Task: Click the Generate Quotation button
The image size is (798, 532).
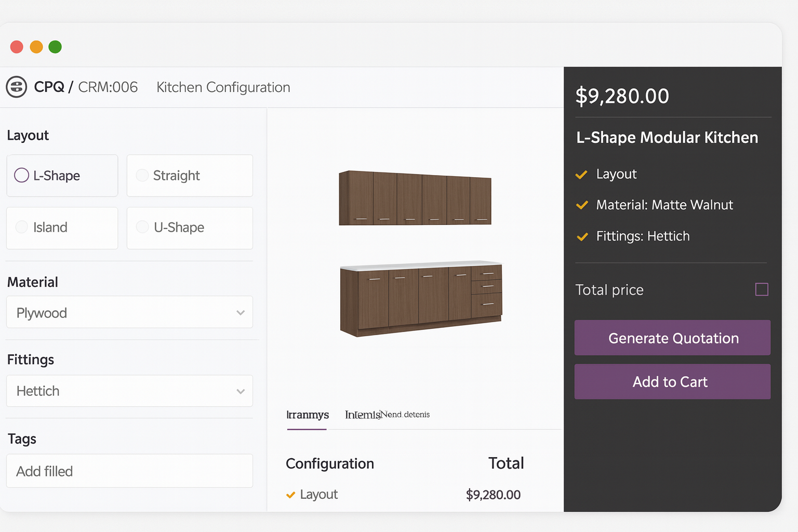Action: [x=672, y=338]
